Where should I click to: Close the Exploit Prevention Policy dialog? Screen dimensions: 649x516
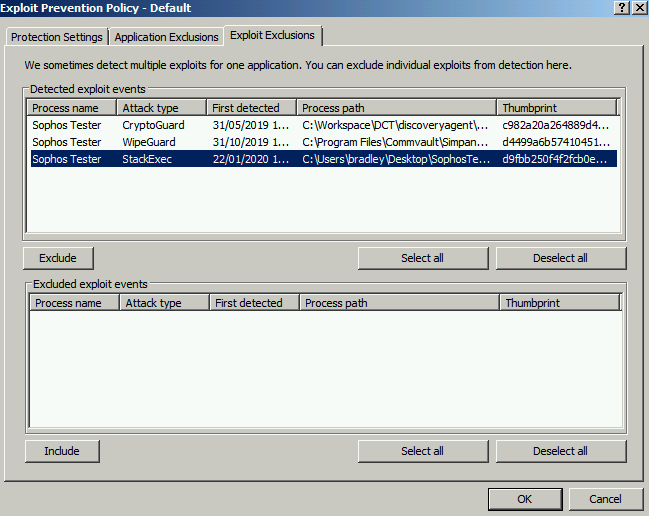(x=639, y=7)
